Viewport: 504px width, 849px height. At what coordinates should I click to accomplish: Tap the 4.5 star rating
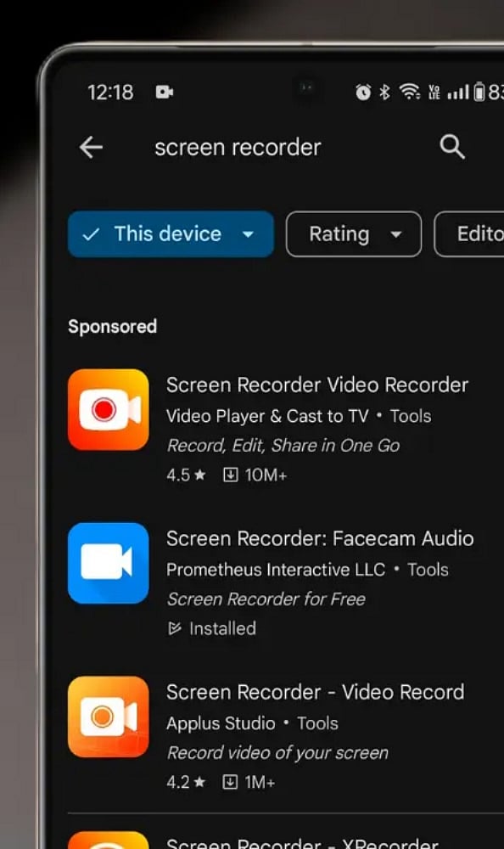coord(186,475)
